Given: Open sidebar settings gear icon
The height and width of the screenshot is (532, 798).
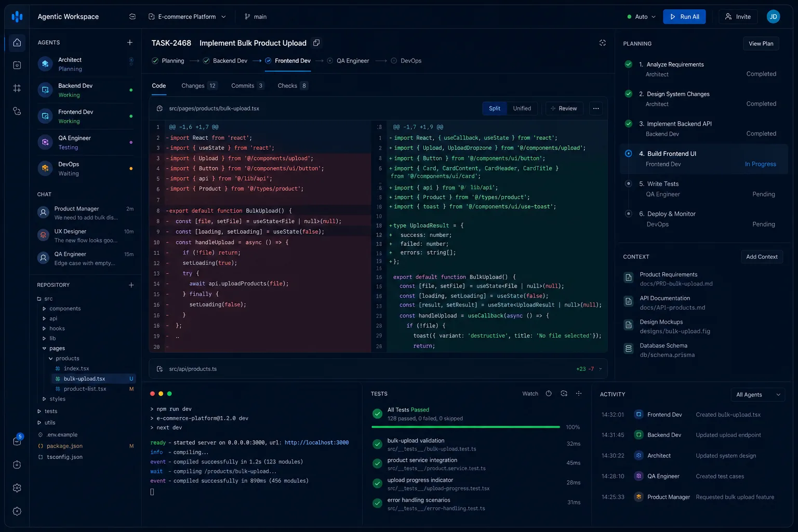Looking at the screenshot, I should (17, 488).
